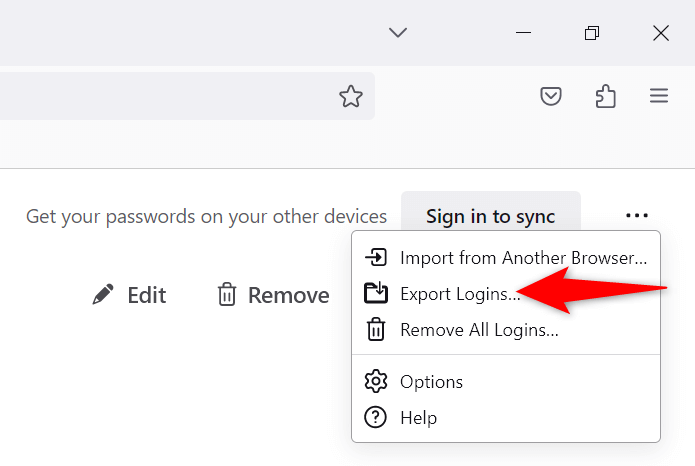Image resolution: width=695 pixels, height=466 pixels.
Task: Click the gear icon next to Options
Action: click(x=376, y=381)
